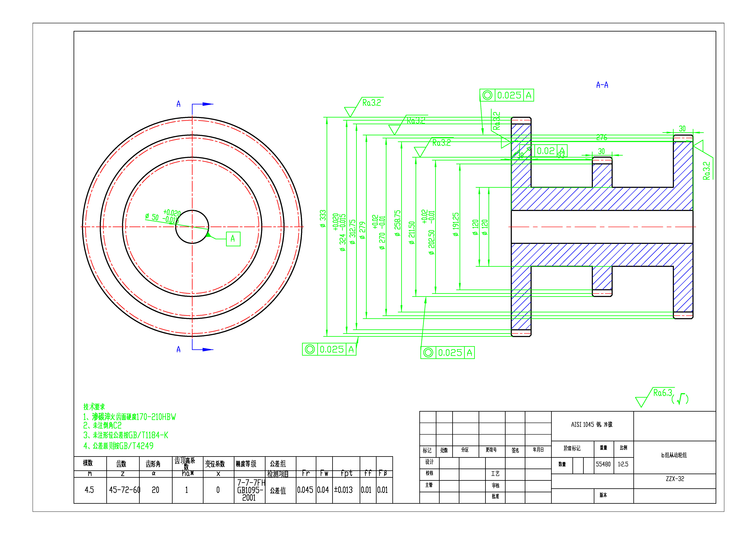Click the AISI 1045 material cell

point(592,425)
